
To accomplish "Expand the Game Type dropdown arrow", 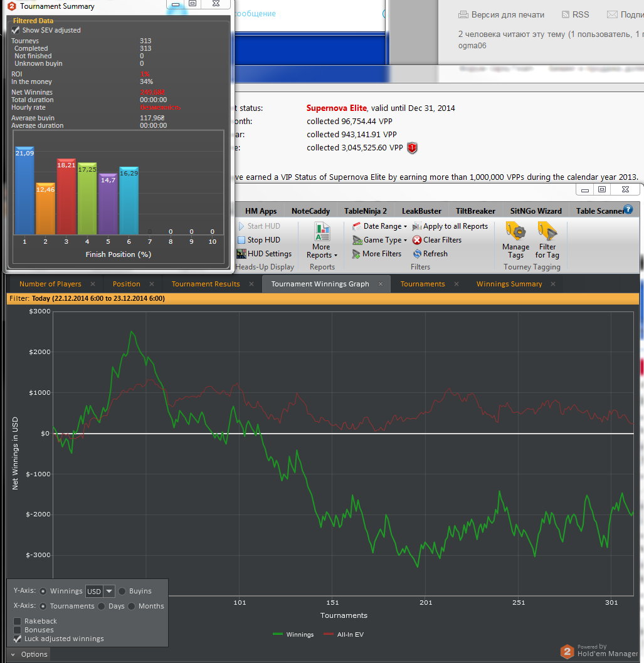I will point(405,240).
